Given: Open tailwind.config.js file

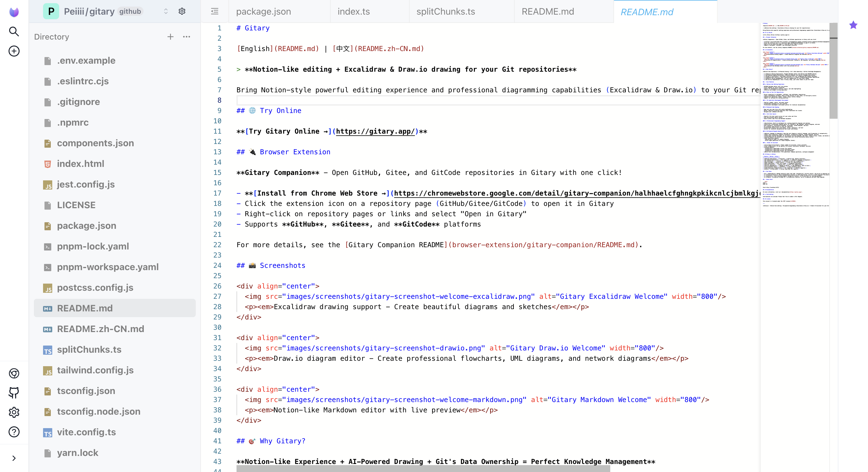Looking at the screenshot, I should point(115,370).
